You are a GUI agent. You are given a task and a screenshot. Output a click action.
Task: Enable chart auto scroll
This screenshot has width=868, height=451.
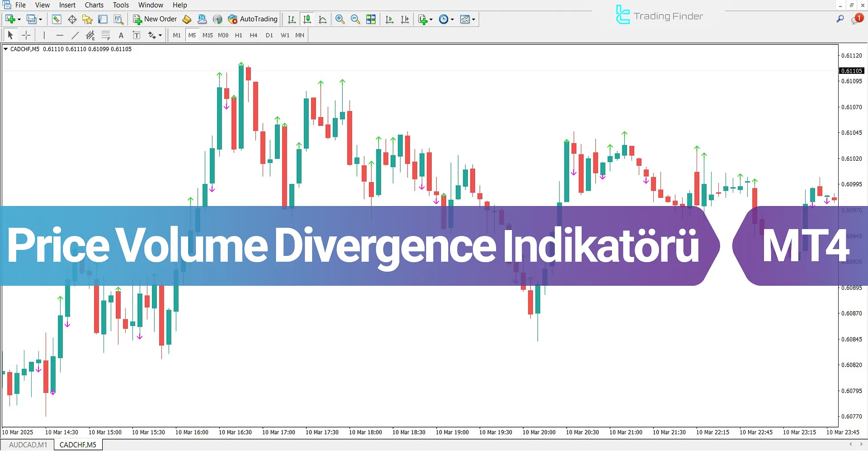click(x=389, y=19)
